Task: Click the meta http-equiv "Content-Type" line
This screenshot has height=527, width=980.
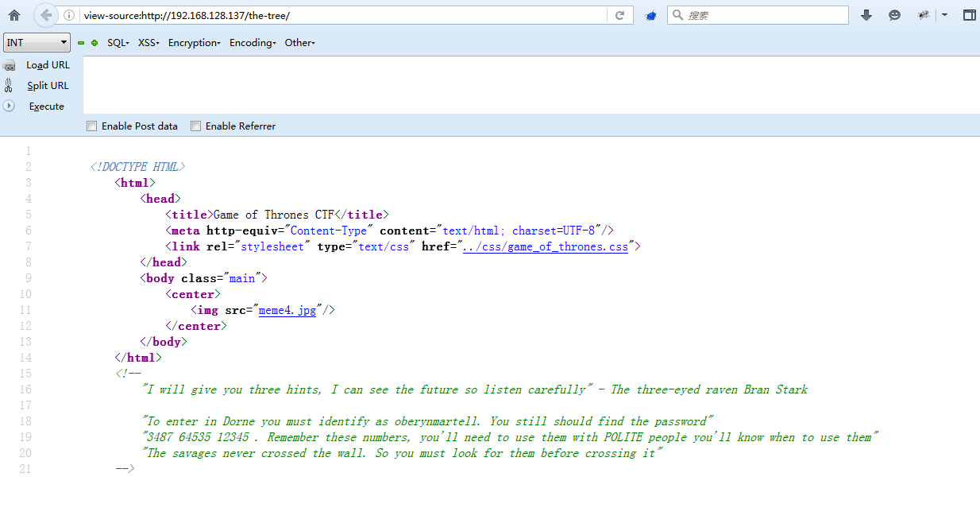Action: click(390, 231)
